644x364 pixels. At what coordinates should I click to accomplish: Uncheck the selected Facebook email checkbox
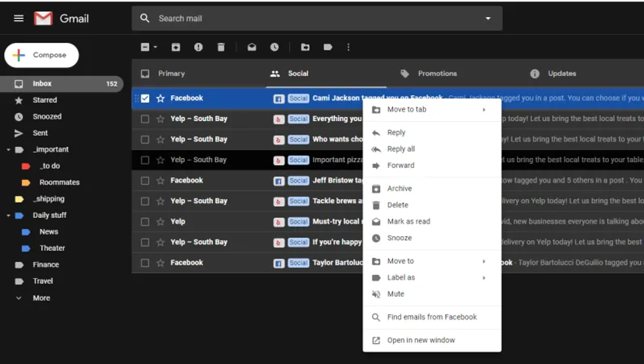(145, 98)
